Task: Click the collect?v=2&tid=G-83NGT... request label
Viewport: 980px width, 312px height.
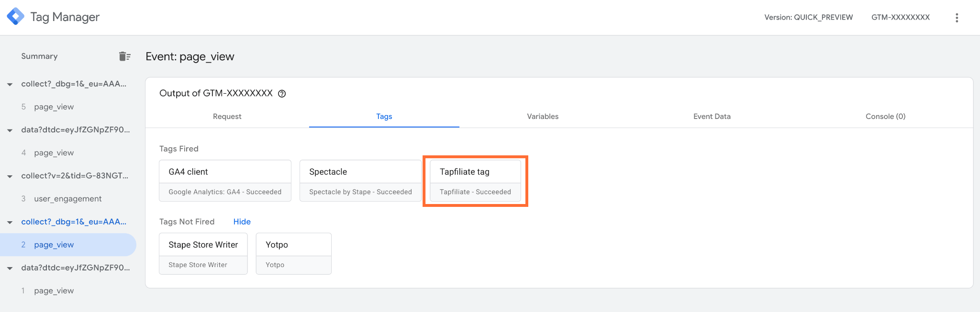Action: [75, 176]
